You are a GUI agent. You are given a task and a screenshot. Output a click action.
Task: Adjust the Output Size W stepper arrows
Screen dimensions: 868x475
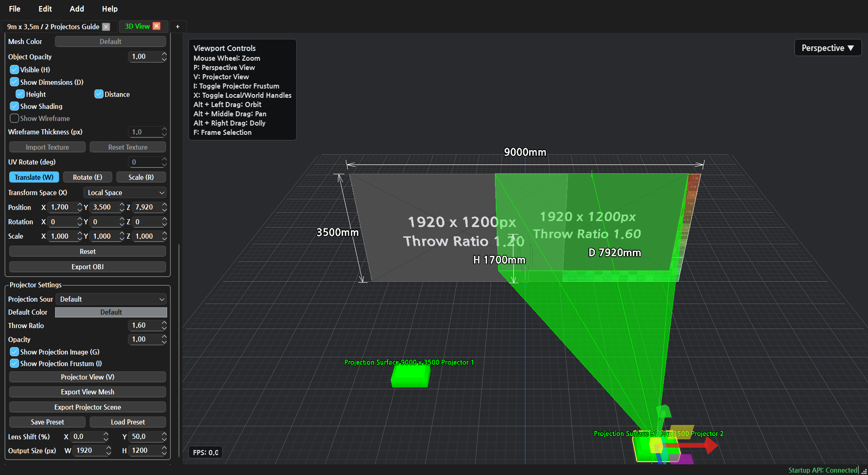(x=108, y=450)
